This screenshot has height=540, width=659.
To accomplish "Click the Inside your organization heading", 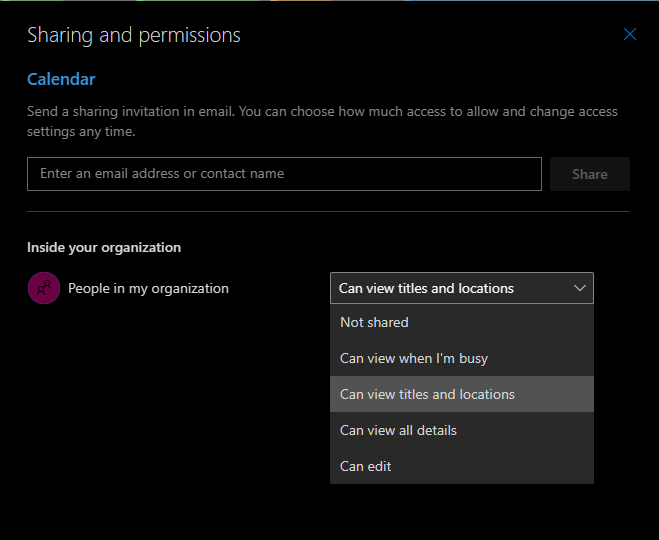I will (104, 248).
